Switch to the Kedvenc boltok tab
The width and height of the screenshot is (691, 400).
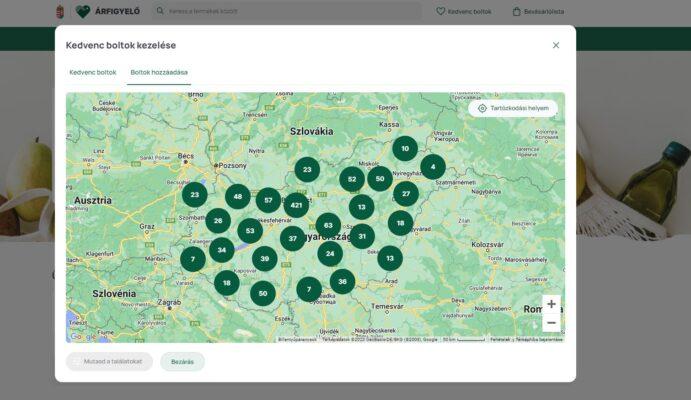click(92, 72)
